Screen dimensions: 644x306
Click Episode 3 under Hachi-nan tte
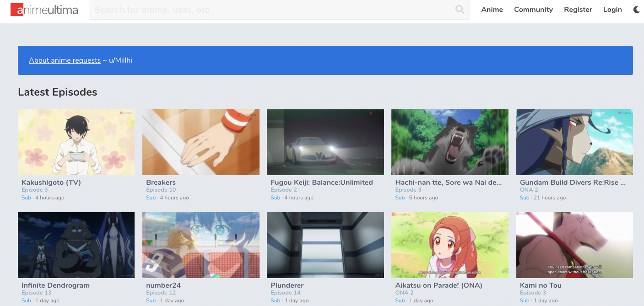coord(408,190)
